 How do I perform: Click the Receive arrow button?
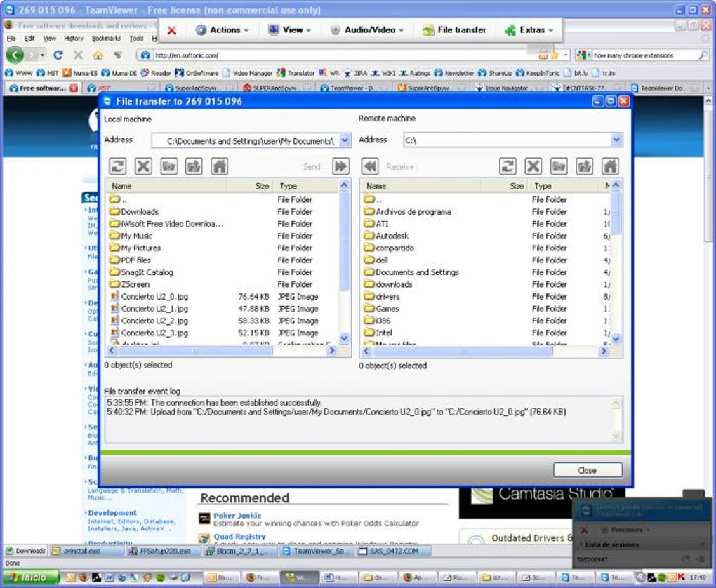click(x=370, y=166)
